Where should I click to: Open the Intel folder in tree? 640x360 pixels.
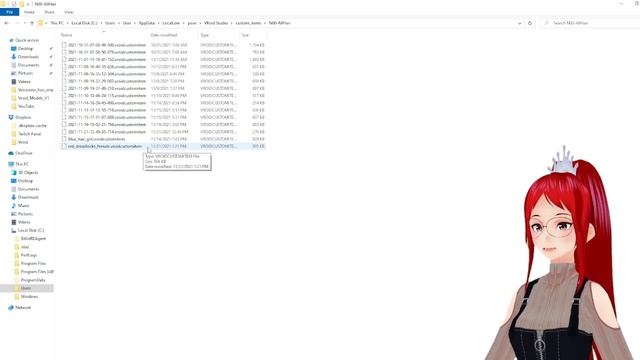point(25,247)
